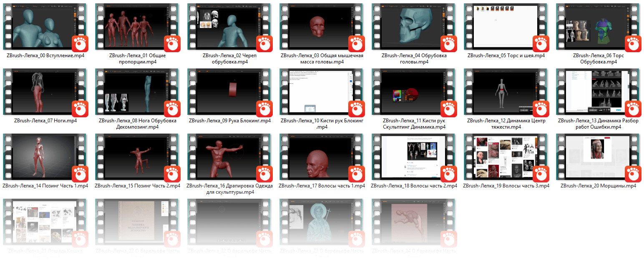
Task: Select the ZBrush-Лепка_00 Вступление.mp4 video thumbnail
Action: (x=46, y=27)
